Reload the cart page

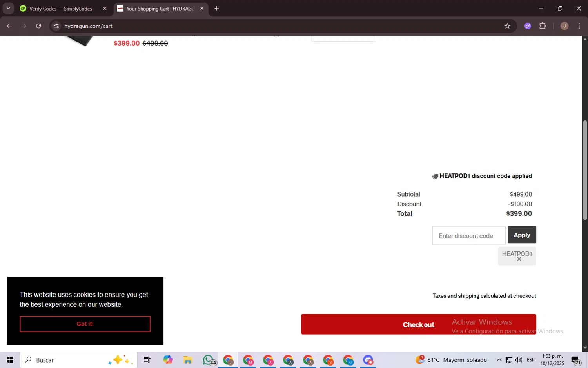[38, 26]
